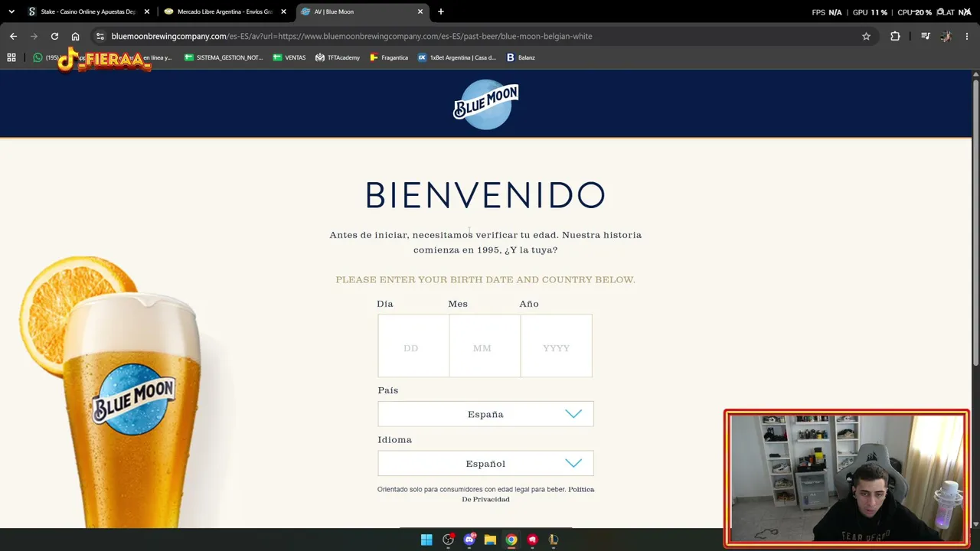Open the Balanz bookmark
The width and height of the screenshot is (980, 551).
tap(521, 57)
